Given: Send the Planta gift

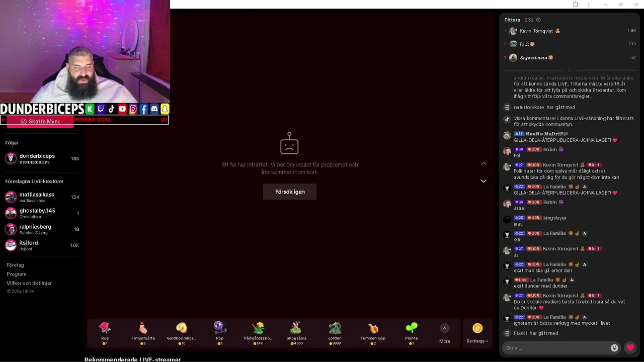Looking at the screenshot, I should tap(411, 333).
